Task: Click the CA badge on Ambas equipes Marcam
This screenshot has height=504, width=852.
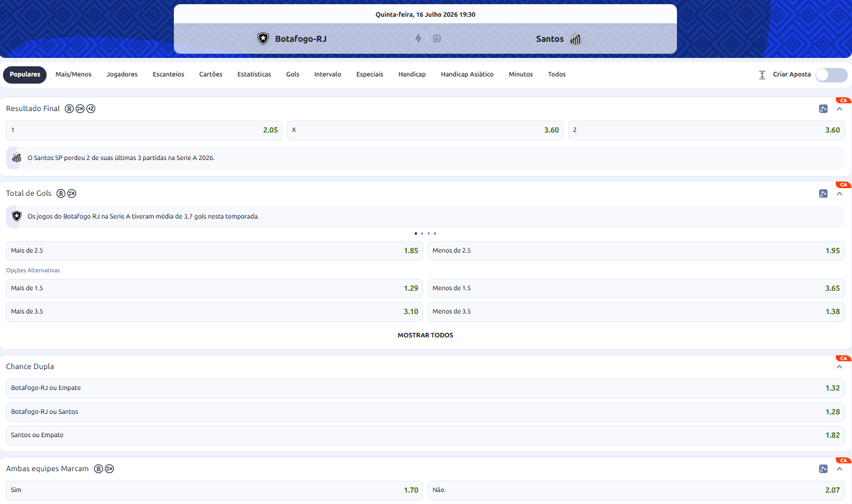Action: pyautogui.click(x=844, y=460)
